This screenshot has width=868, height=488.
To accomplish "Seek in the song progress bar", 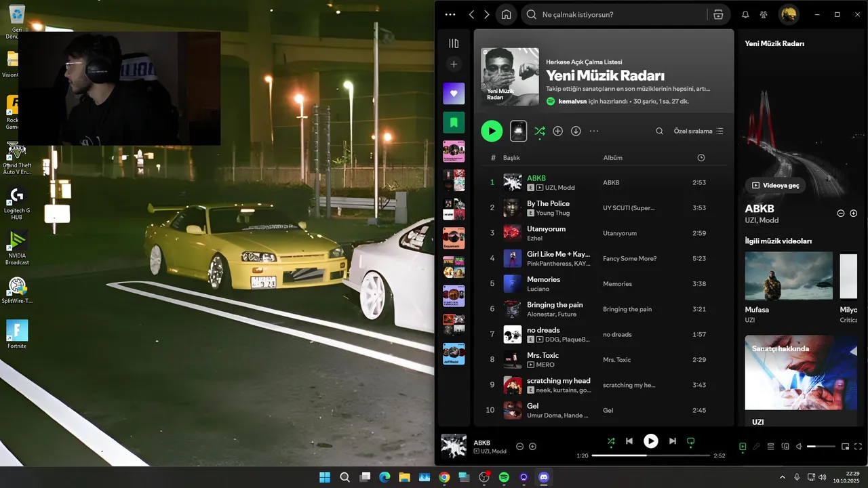I will coord(651,455).
